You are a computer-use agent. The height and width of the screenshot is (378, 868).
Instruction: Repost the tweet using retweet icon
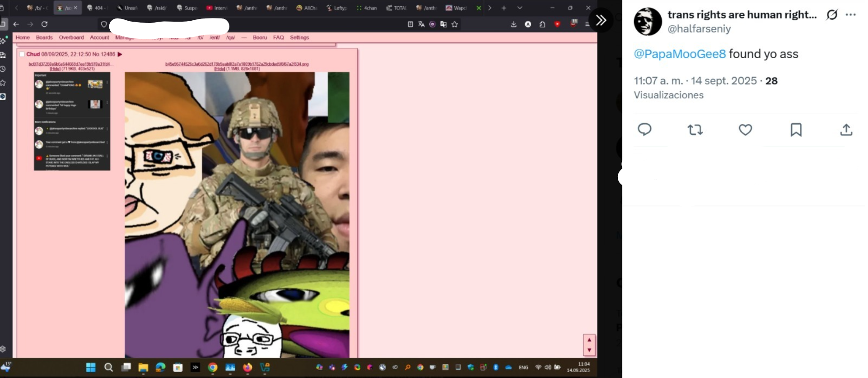[695, 130]
